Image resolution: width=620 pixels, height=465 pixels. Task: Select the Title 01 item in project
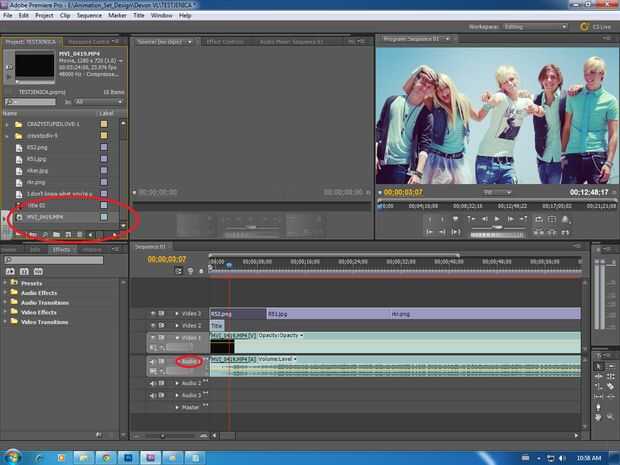click(36, 206)
